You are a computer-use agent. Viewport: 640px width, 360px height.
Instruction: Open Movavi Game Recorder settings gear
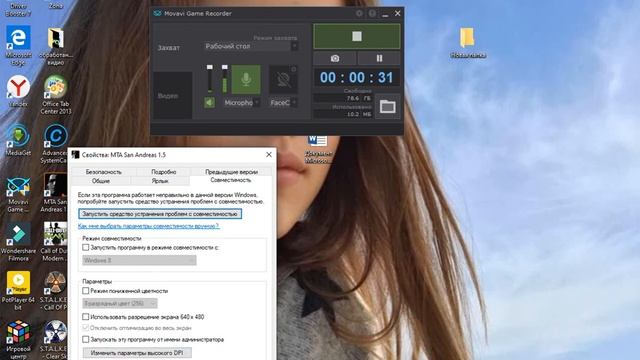[x=359, y=13]
